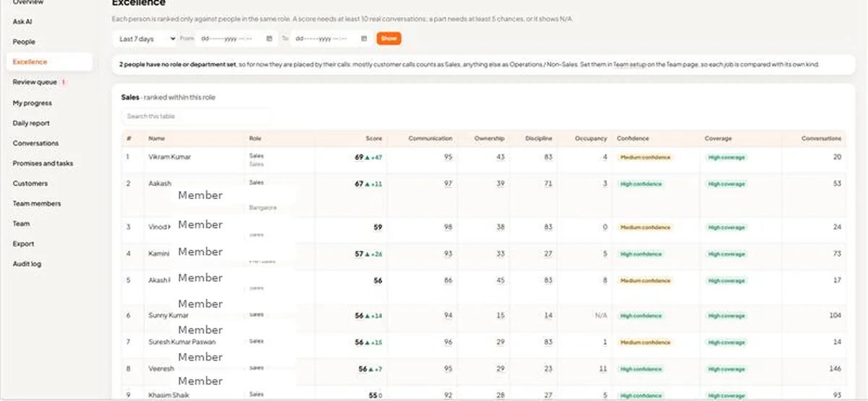Sort by the Role column header
This screenshot has width=868, height=401.
tap(255, 138)
